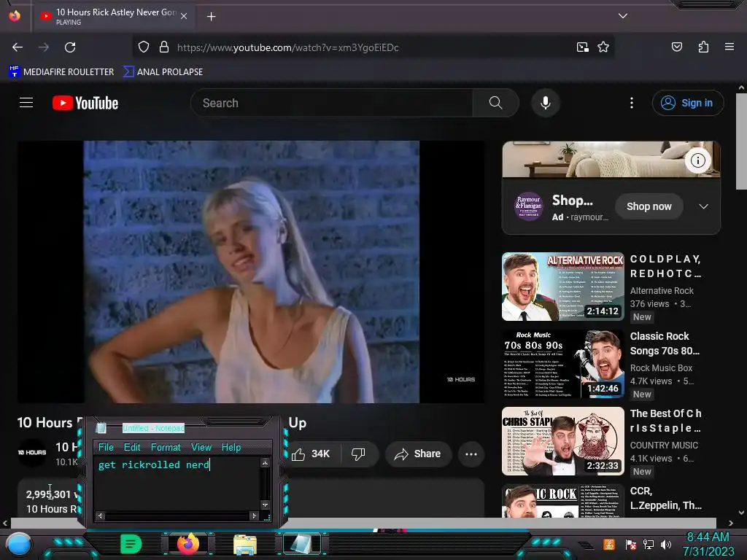Viewport: 747px width, 560px height.
Task: Open the green chat app taskbar icon
Action: coord(131,544)
